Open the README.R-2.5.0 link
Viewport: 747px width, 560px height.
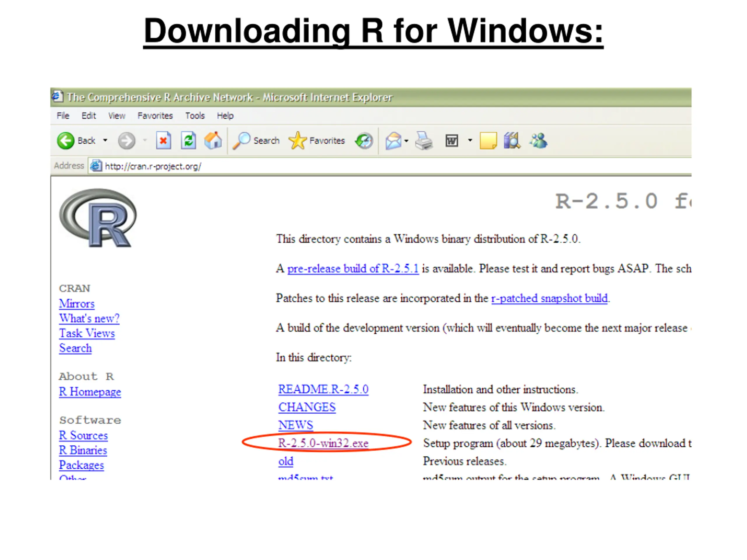point(323,390)
